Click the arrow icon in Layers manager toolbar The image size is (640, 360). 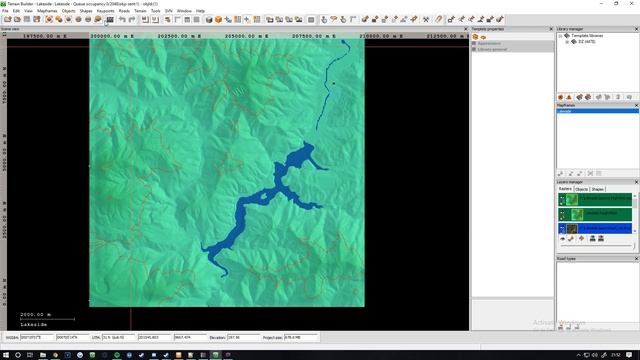point(562,238)
